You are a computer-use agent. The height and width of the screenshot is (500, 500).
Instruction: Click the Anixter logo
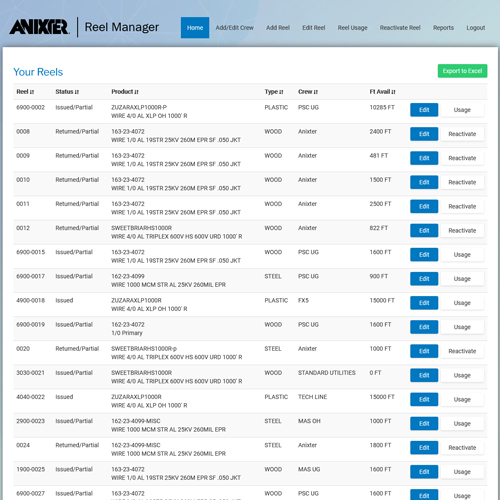tap(40, 27)
